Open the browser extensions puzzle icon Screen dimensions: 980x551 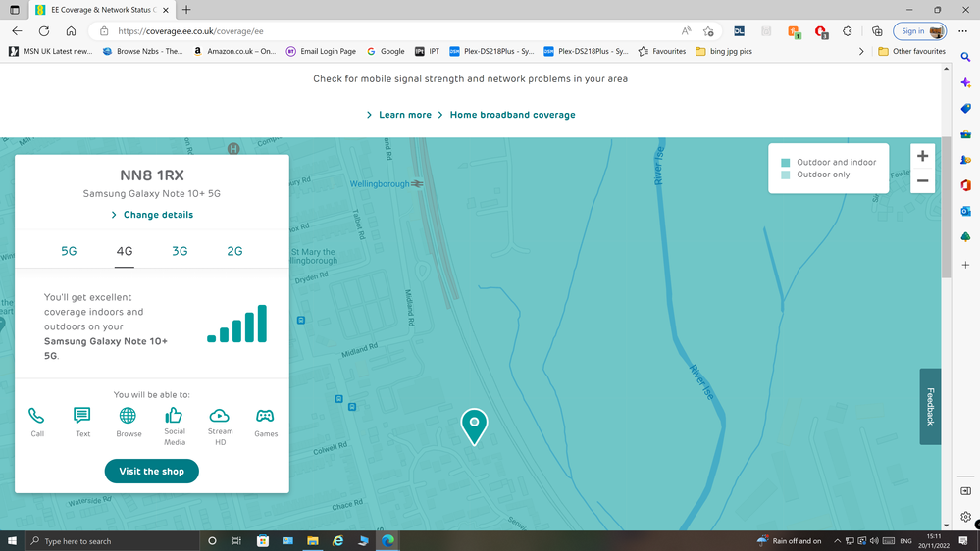click(848, 31)
